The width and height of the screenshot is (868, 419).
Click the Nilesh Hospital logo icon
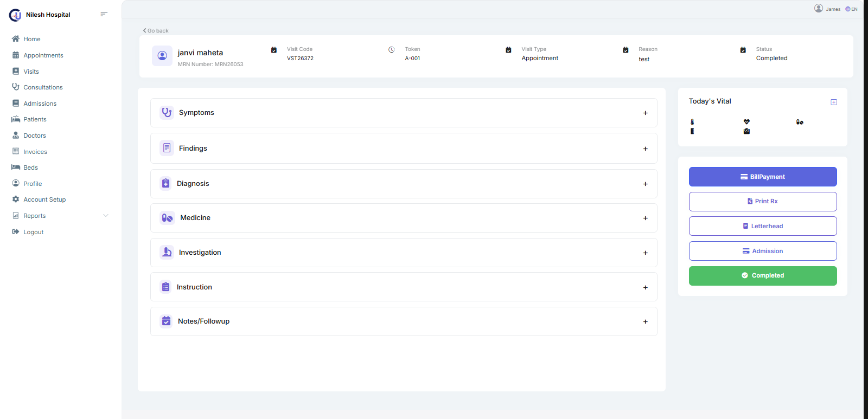click(x=15, y=15)
